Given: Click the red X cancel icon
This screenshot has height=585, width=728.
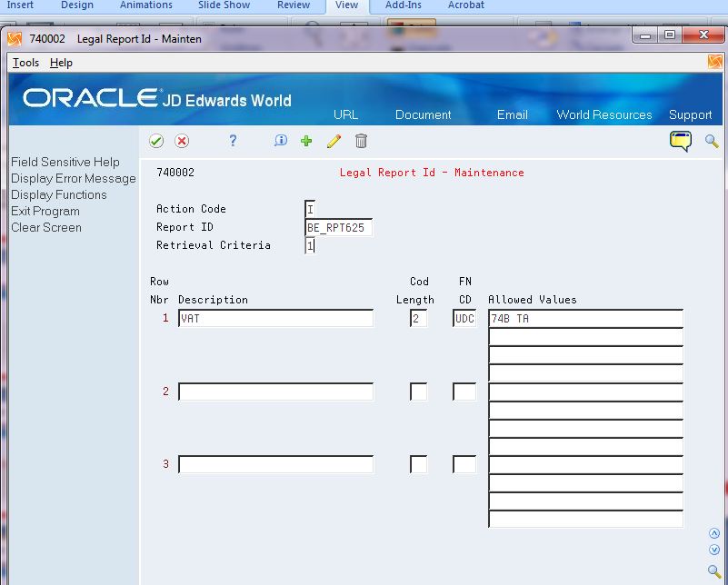Looking at the screenshot, I should [182, 141].
